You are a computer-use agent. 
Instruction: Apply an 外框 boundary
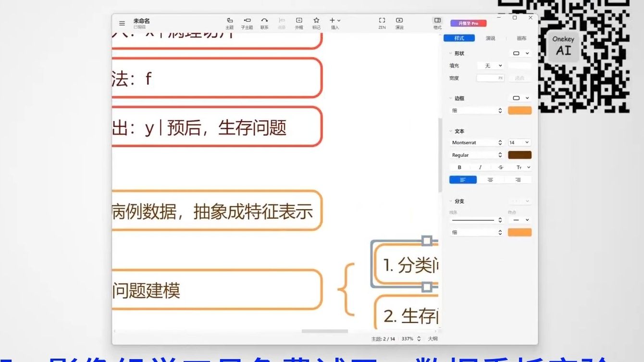pyautogui.click(x=299, y=23)
